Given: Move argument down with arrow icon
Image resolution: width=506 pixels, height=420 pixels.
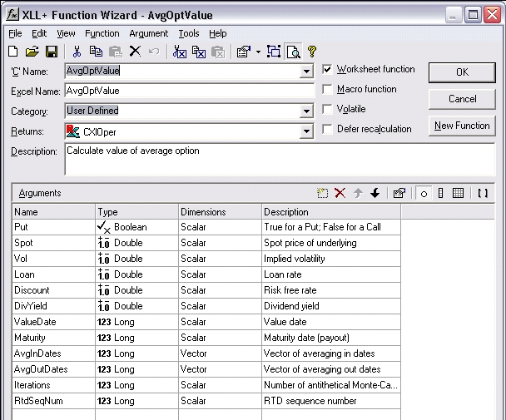Looking at the screenshot, I should (x=375, y=193).
